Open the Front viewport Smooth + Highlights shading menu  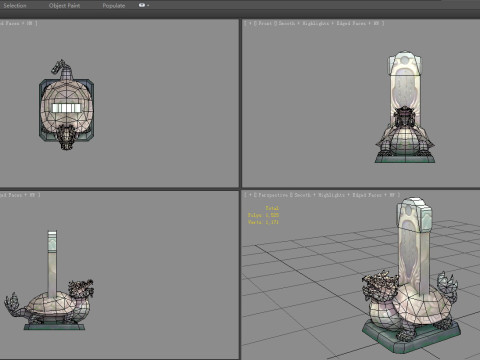click(329, 23)
